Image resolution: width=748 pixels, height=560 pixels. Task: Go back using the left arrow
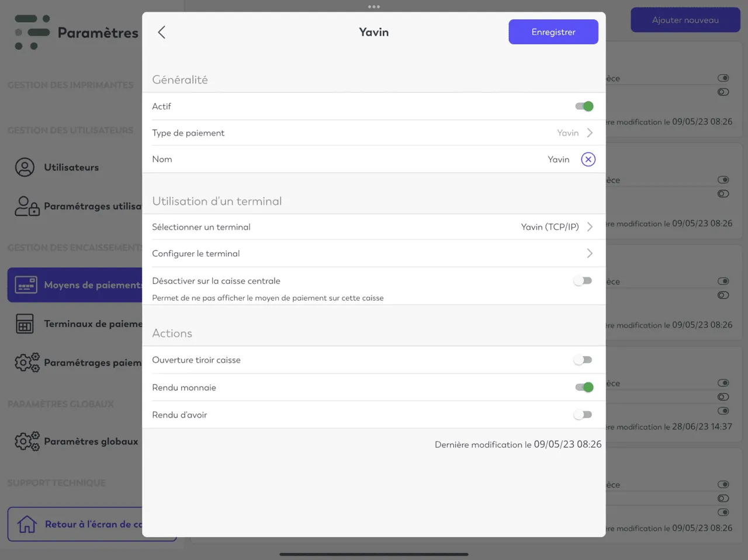[162, 32]
